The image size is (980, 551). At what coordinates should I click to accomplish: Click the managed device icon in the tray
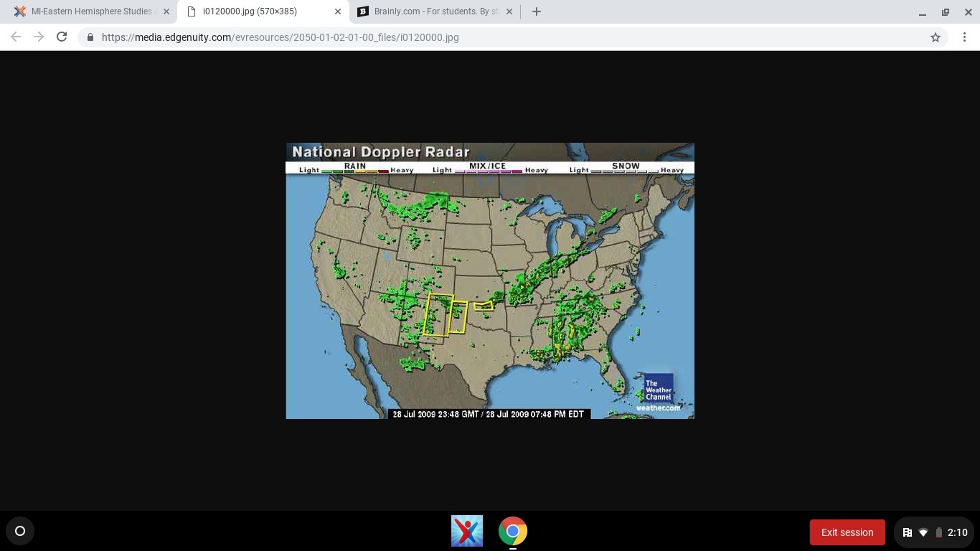[x=908, y=532]
